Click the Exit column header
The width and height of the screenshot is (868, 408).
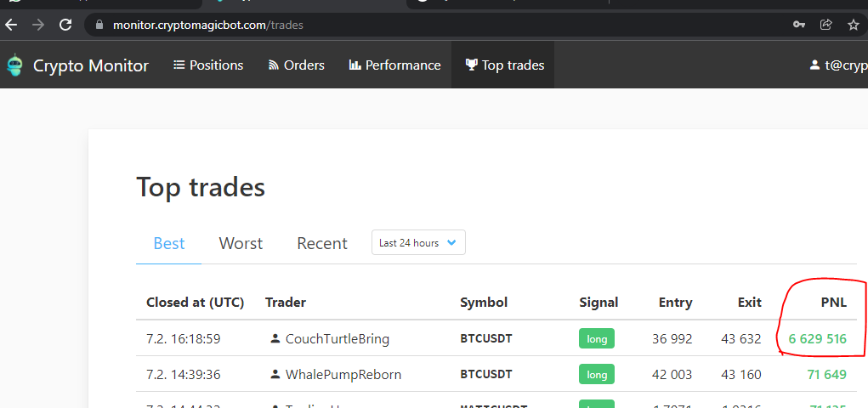pos(750,303)
